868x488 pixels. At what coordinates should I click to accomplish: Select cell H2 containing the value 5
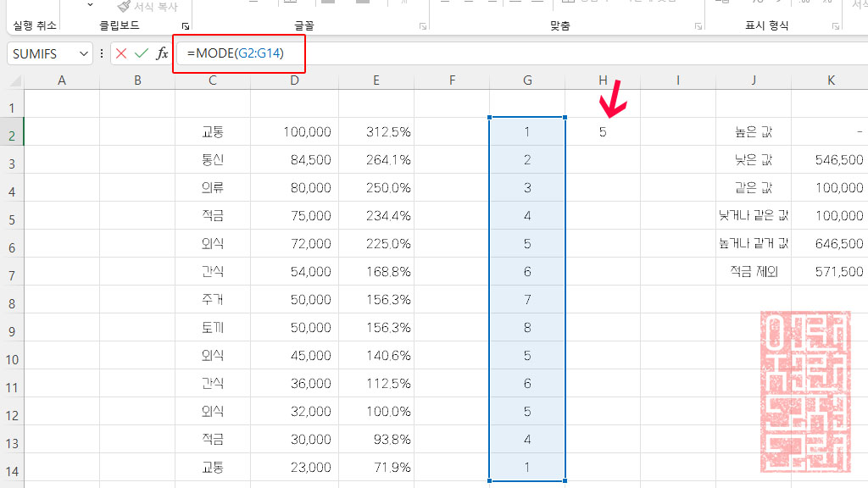(603, 131)
